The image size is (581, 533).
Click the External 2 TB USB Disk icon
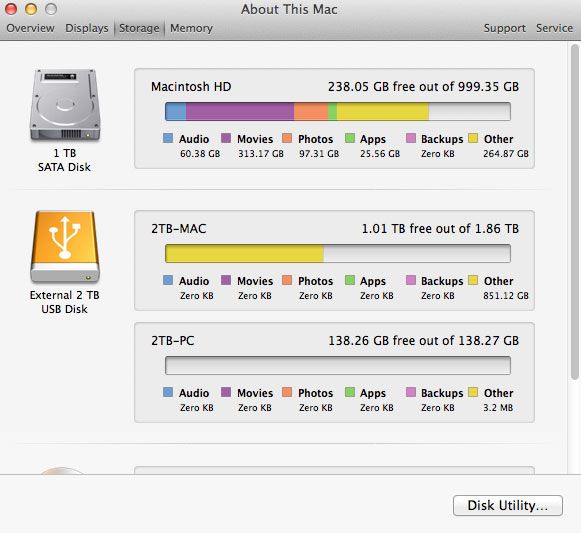[65, 247]
